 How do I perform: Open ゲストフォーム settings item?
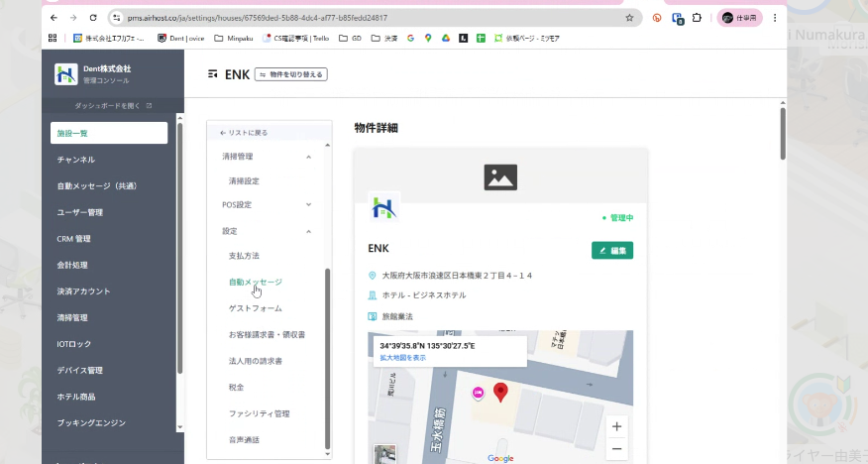pos(255,308)
